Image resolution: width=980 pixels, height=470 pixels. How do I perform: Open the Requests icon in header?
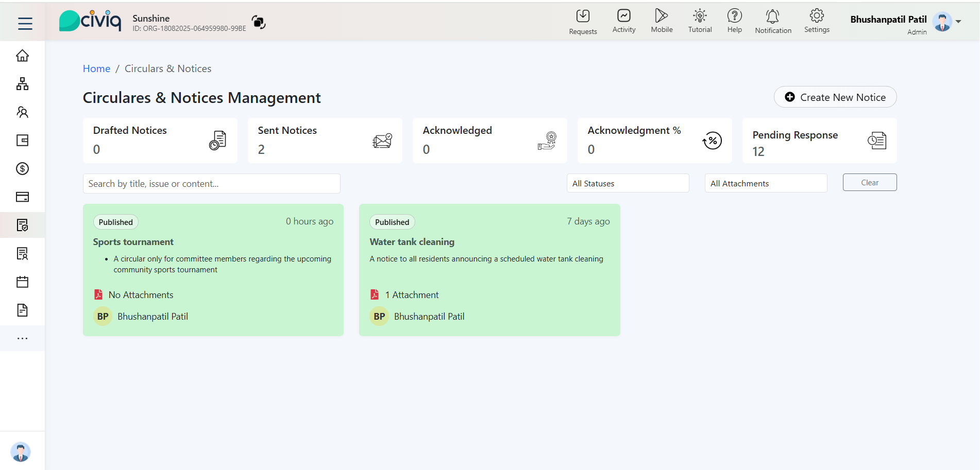pyautogui.click(x=583, y=16)
